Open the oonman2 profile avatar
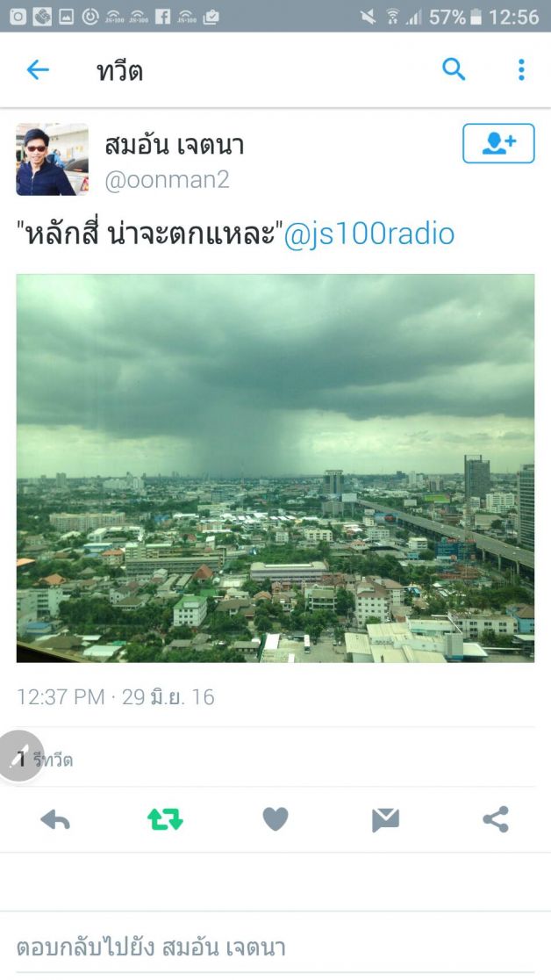 point(52,159)
